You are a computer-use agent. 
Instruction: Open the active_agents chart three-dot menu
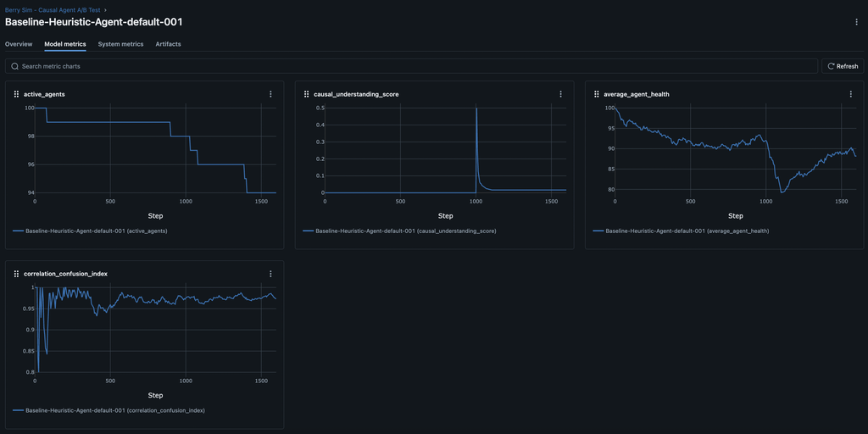point(270,94)
